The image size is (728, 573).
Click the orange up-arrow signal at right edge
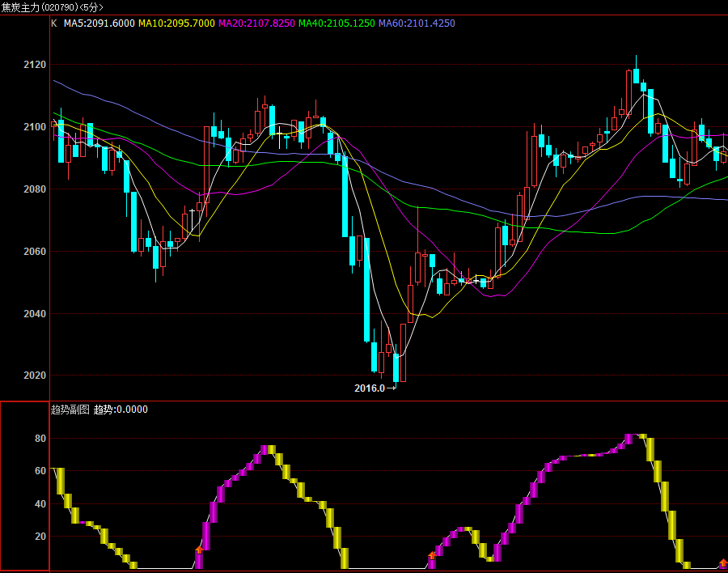click(723, 562)
